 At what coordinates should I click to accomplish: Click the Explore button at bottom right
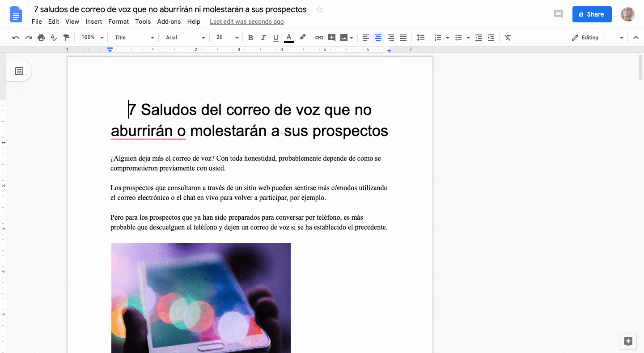coord(628,341)
